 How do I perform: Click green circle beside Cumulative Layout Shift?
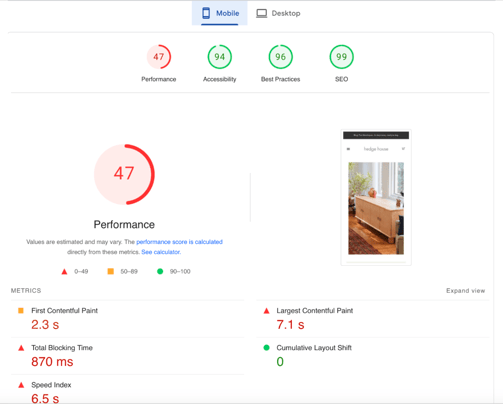click(266, 348)
